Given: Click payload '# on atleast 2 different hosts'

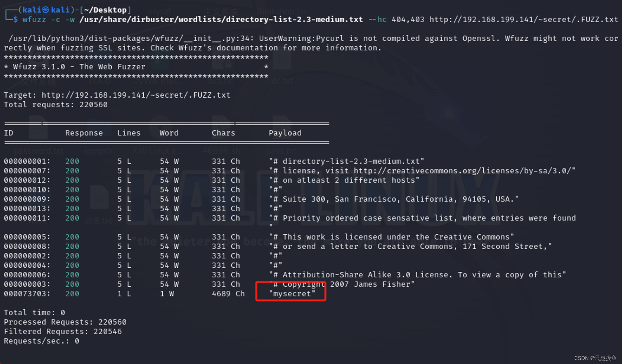Looking at the screenshot, I should click(344, 180).
